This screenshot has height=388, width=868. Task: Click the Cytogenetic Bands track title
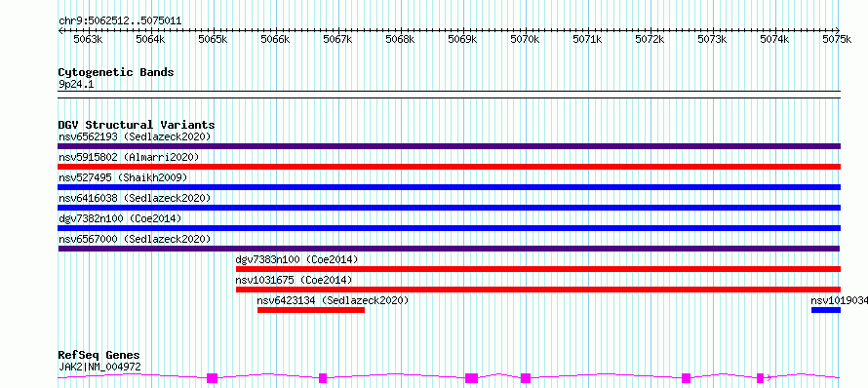(x=116, y=72)
